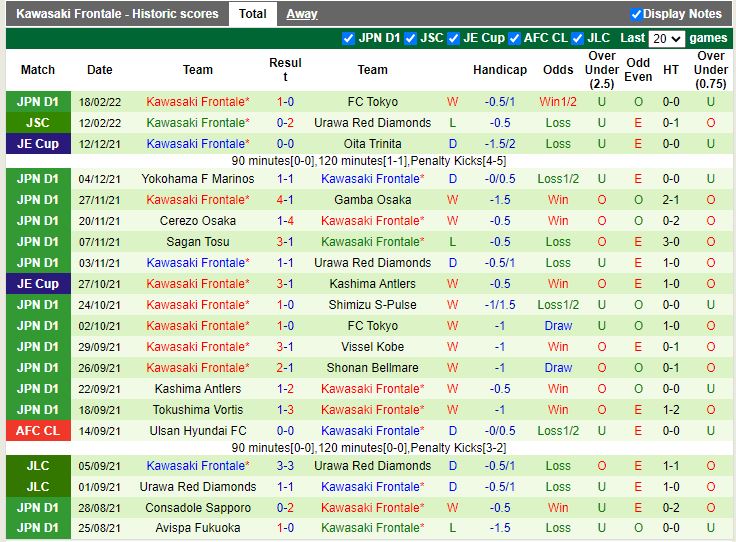Uncheck the JPN D1 league filter
The height and width of the screenshot is (542, 736).
(348, 38)
